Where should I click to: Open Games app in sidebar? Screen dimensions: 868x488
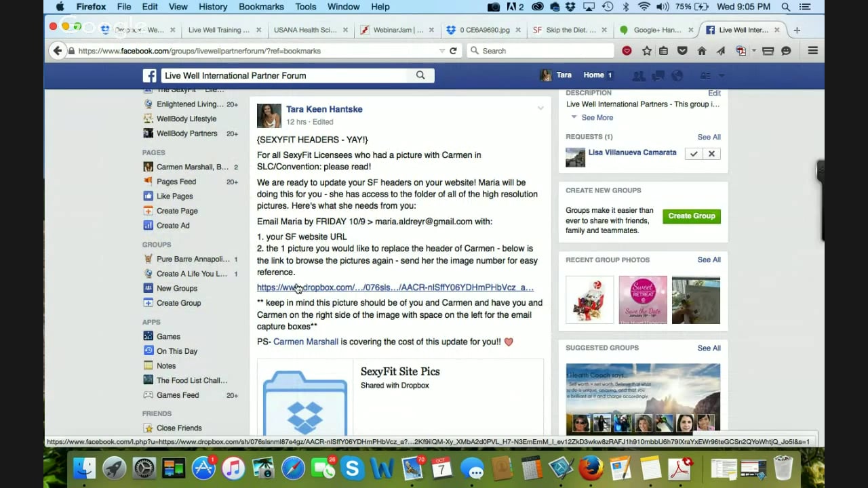click(168, 336)
